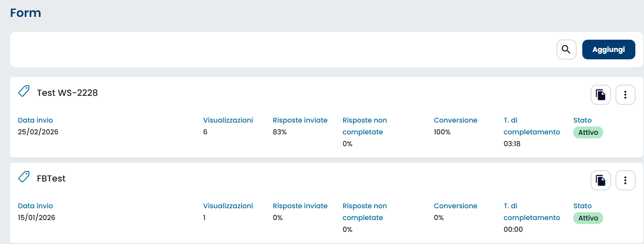Open the FBTest form title
644x244 pixels.
51,178
